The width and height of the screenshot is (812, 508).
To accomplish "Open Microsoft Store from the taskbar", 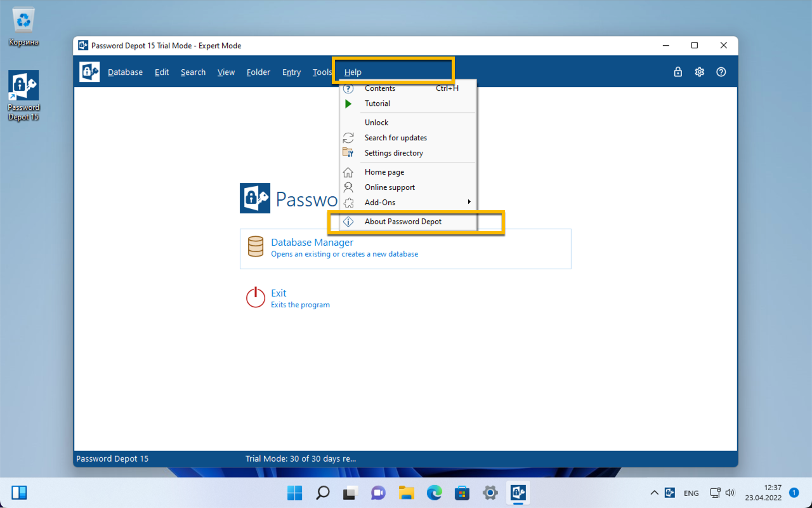I will [x=462, y=492].
